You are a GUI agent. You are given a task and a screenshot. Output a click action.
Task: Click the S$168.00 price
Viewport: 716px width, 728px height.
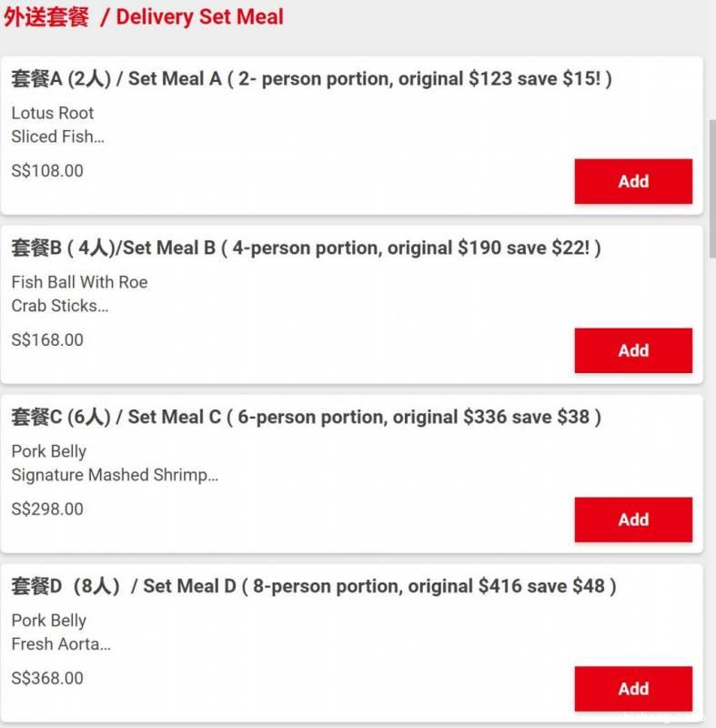tap(47, 340)
